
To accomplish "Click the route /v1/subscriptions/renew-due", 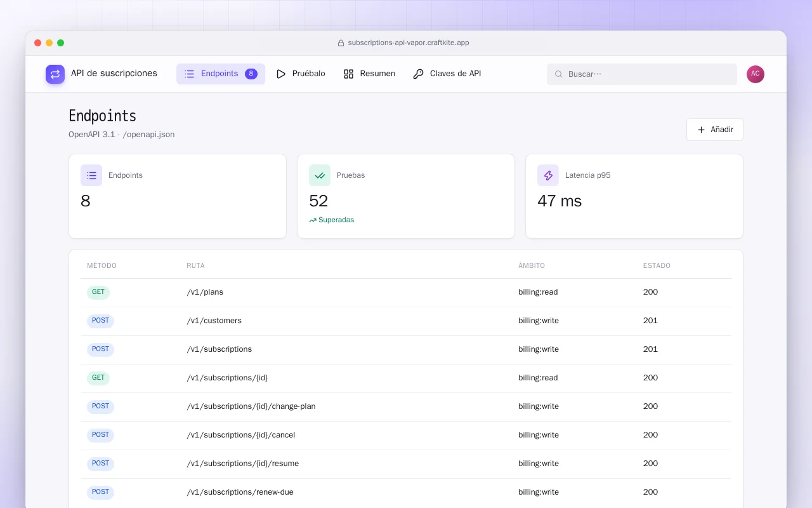I will click(240, 492).
